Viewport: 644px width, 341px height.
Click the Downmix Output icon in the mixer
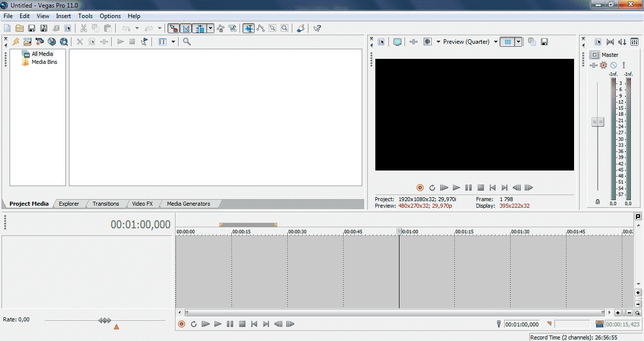coord(610,42)
